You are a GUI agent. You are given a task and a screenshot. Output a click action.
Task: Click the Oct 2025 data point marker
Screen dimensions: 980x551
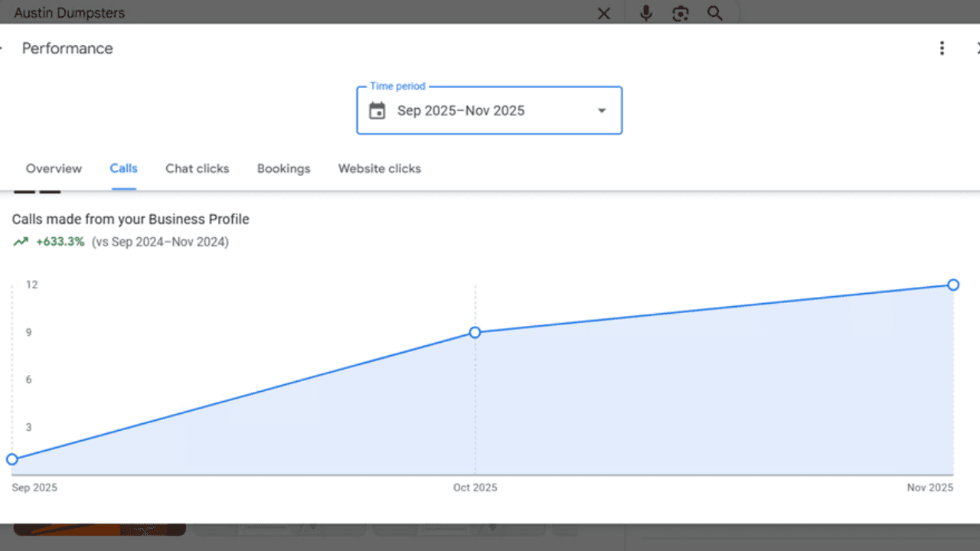(475, 332)
